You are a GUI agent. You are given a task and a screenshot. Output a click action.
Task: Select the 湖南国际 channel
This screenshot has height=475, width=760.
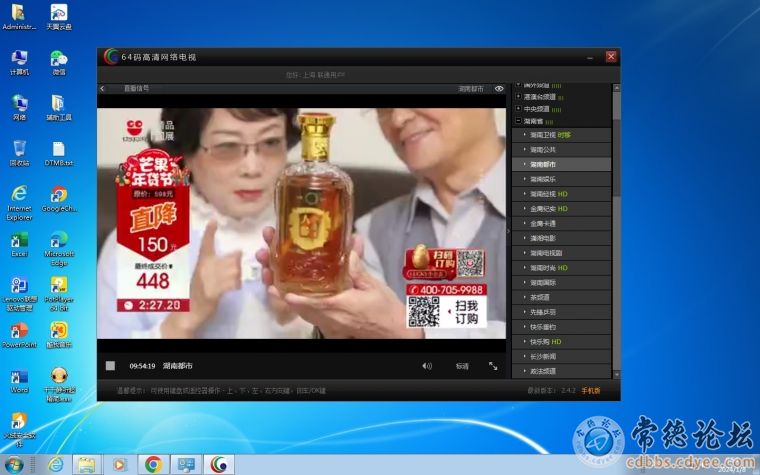(561, 283)
